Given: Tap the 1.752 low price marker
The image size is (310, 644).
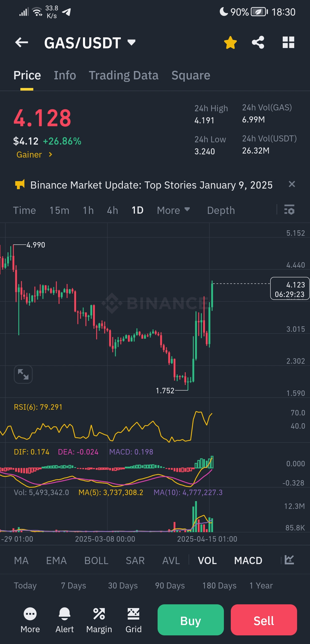Looking at the screenshot, I should coord(165,391).
